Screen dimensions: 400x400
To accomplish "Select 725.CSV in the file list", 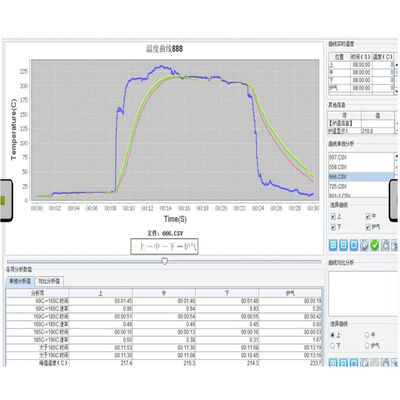I will 361,186.
